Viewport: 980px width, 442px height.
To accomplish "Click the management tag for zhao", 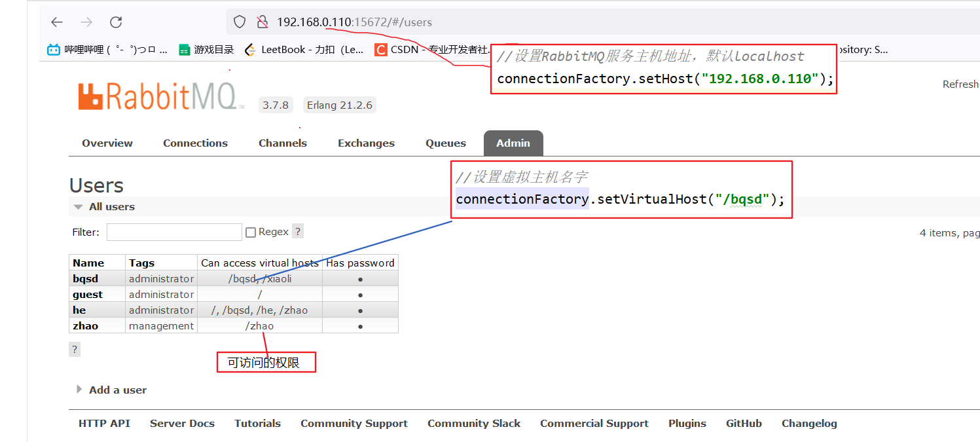I will 161,326.
